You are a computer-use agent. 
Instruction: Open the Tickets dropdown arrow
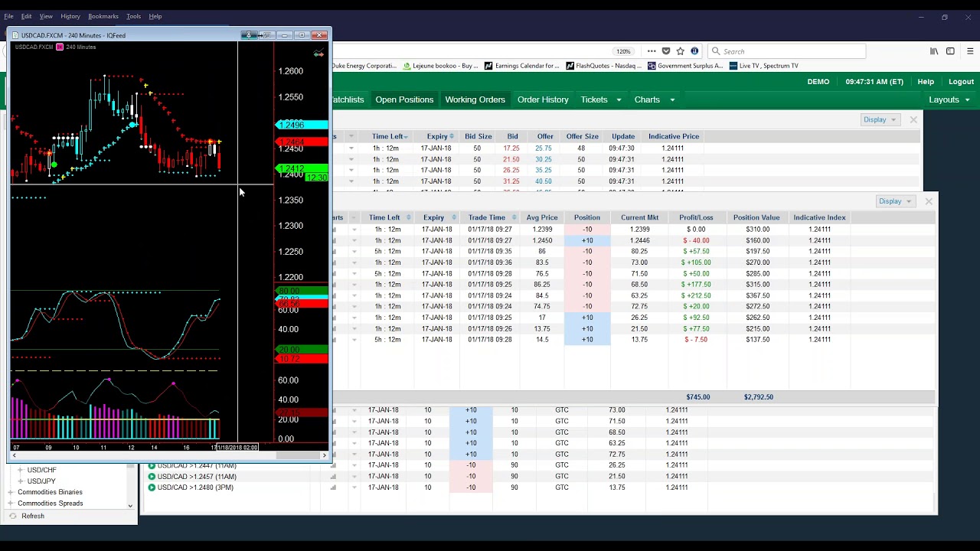point(619,99)
